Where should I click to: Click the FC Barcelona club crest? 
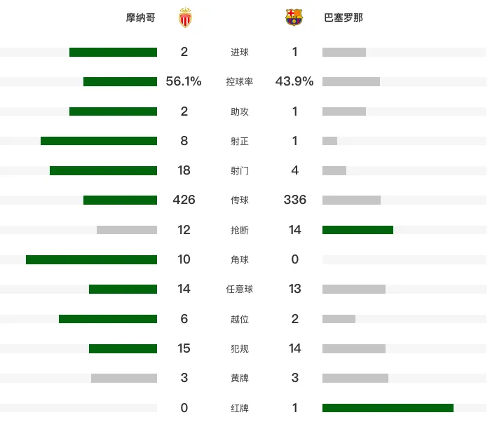[x=294, y=17]
